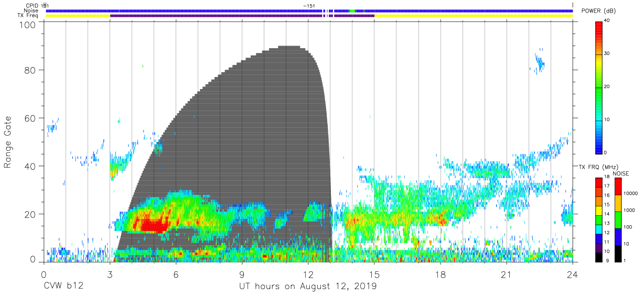
Task: Click the '30' tick label on the power colorbar
Action: click(x=607, y=54)
